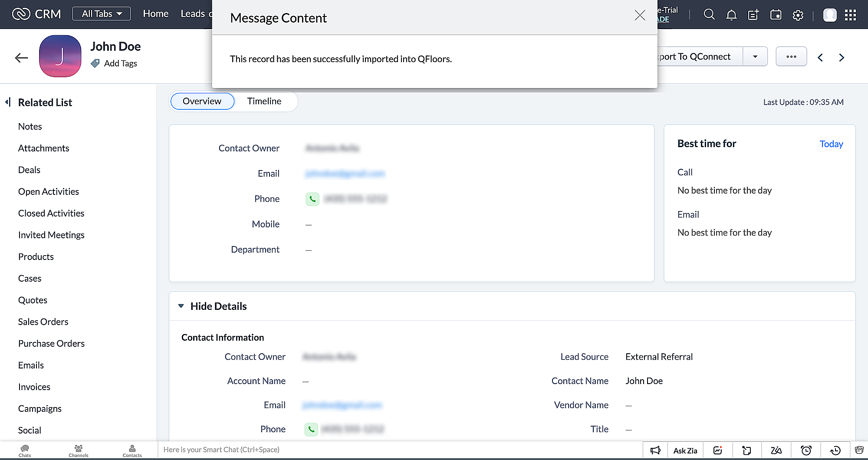
Task: Open the Zia handwriting icon
Action: pos(776,450)
